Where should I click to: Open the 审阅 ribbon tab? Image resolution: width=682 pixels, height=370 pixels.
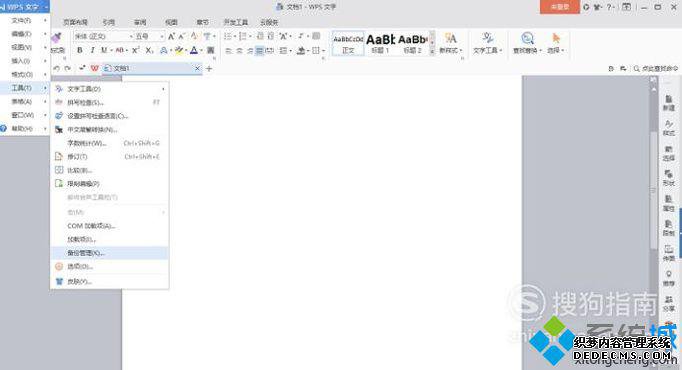140,22
